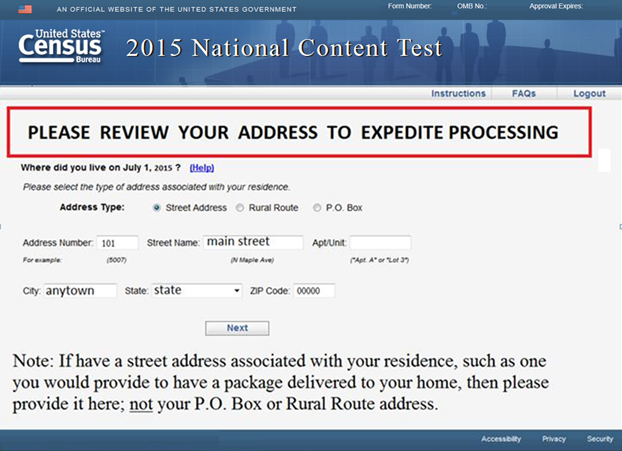The height and width of the screenshot is (451, 622).
Task: Click the 'PLEASE REVIEW YOUR ADDRESS' banner text
Action: click(x=293, y=132)
